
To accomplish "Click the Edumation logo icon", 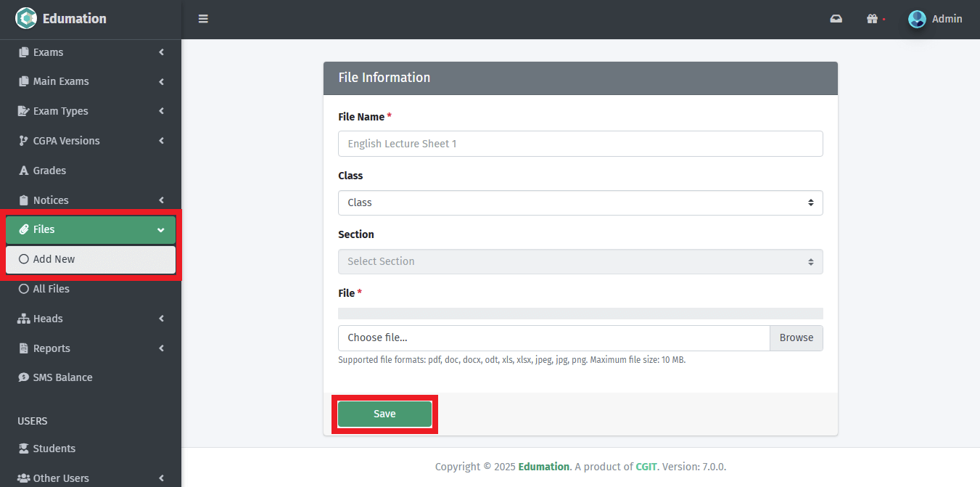I will [25, 18].
